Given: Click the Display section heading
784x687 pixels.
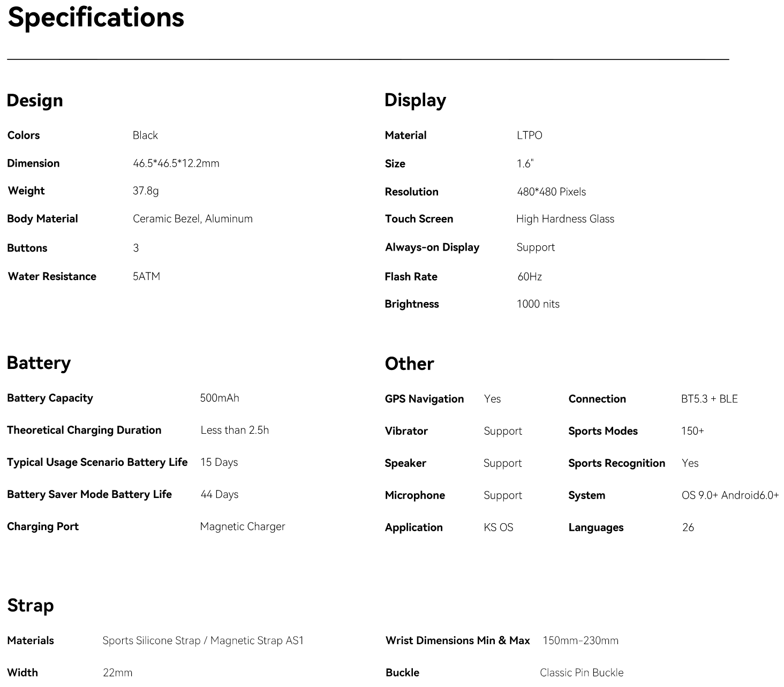Looking at the screenshot, I should tap(415, 100).
